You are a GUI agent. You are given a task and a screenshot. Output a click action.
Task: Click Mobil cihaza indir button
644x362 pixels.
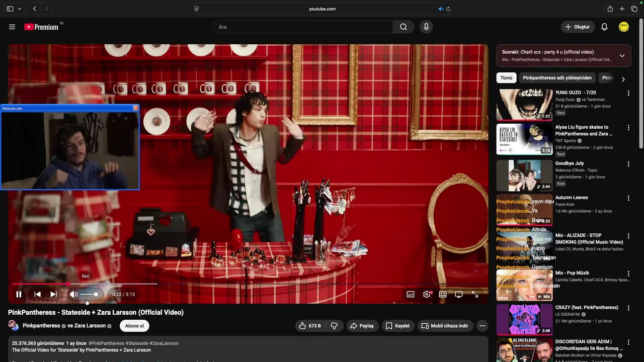tap(445, 326)
